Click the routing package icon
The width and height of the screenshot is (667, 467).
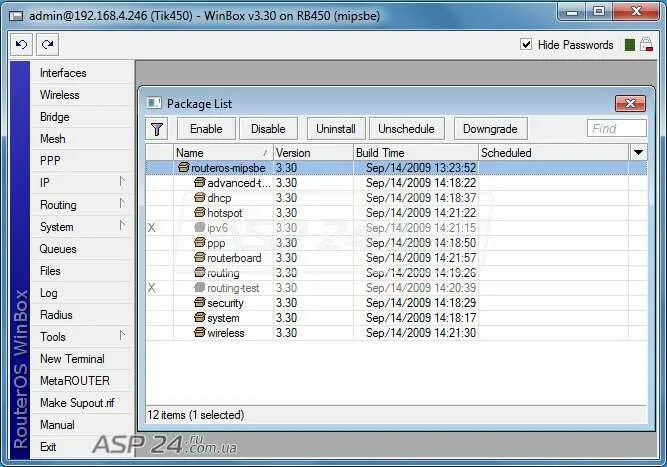tap(200, 272)
